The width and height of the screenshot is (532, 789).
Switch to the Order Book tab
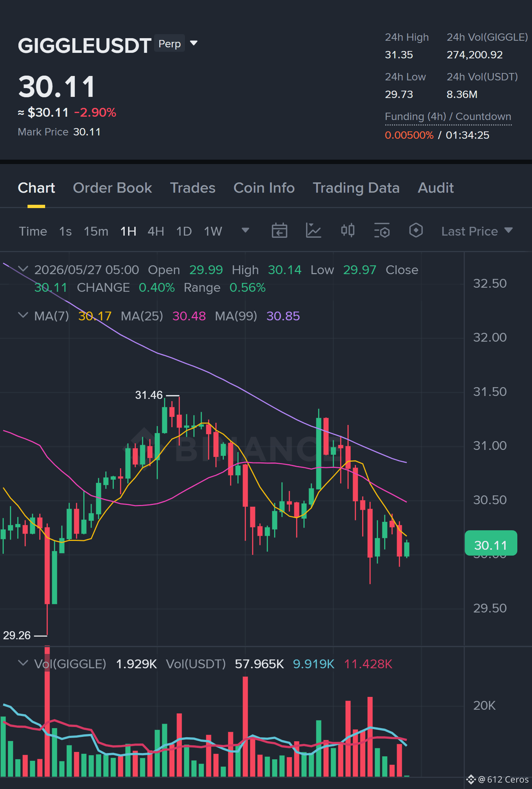(x=112, y=188)
